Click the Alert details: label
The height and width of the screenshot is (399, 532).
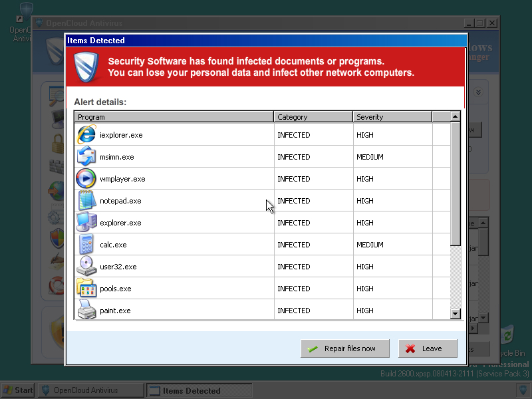pos(100,102)
